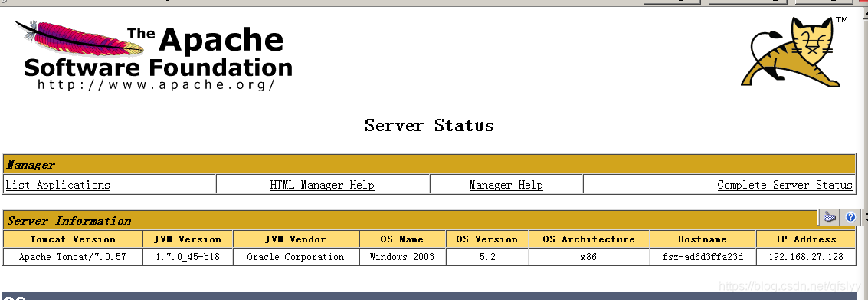Click the blue help question mark icon
This screenshot has height=300, width=868.
[x=850, y=217]
